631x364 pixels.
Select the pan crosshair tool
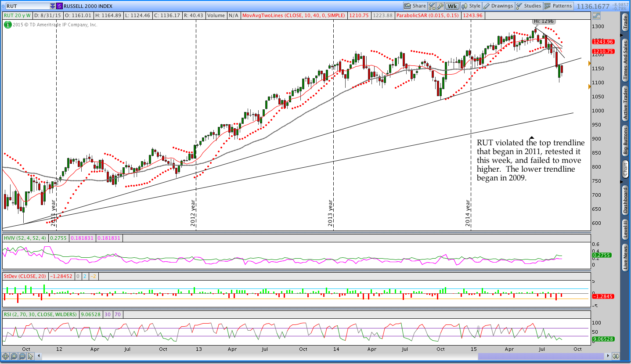[6, 356]
